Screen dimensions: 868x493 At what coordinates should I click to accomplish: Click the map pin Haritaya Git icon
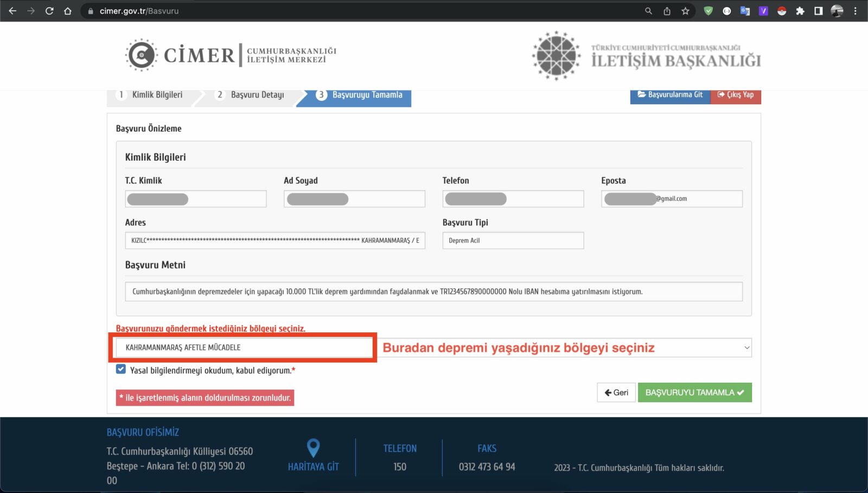pyautogui.click(x=313, y=448)
